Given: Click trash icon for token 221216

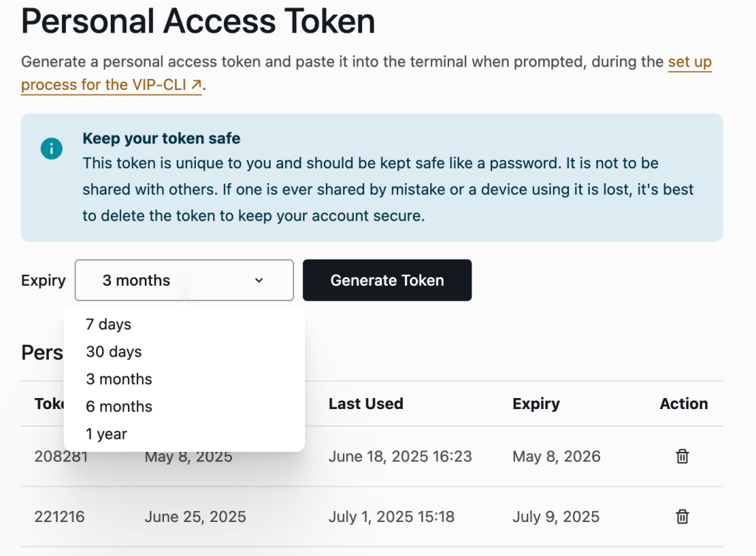Looking at the screenshot, I should click(x=682, y=516).
